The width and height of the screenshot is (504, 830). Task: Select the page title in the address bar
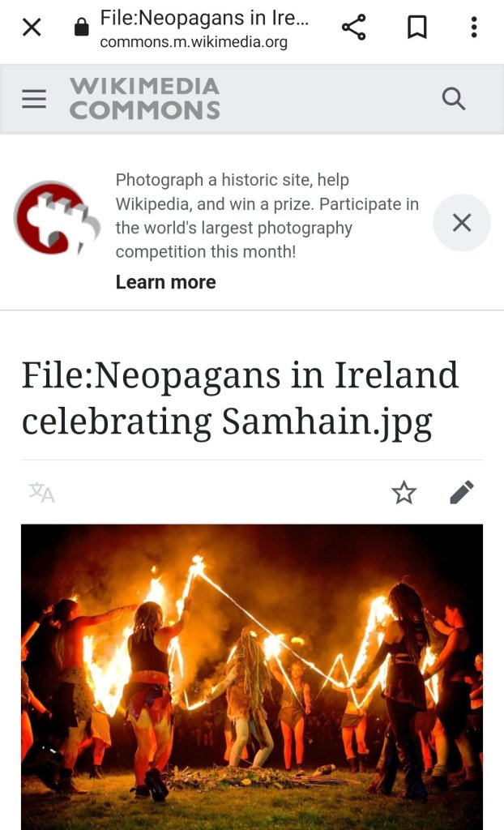(204, 18)
